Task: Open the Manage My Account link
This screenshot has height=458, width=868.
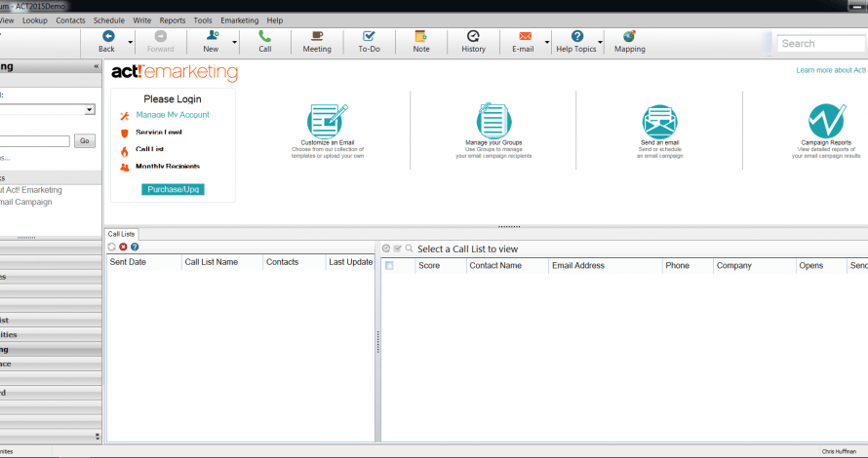Action: 173,115
